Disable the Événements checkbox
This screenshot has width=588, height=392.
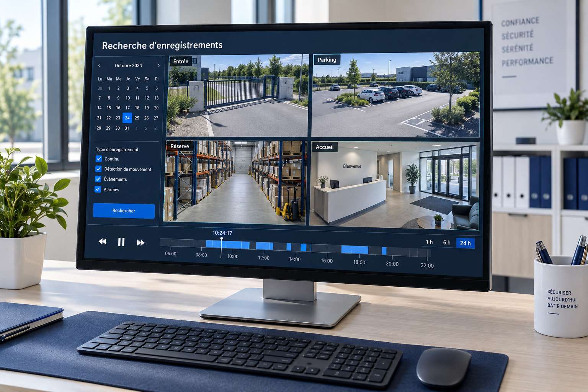point(98,179)
